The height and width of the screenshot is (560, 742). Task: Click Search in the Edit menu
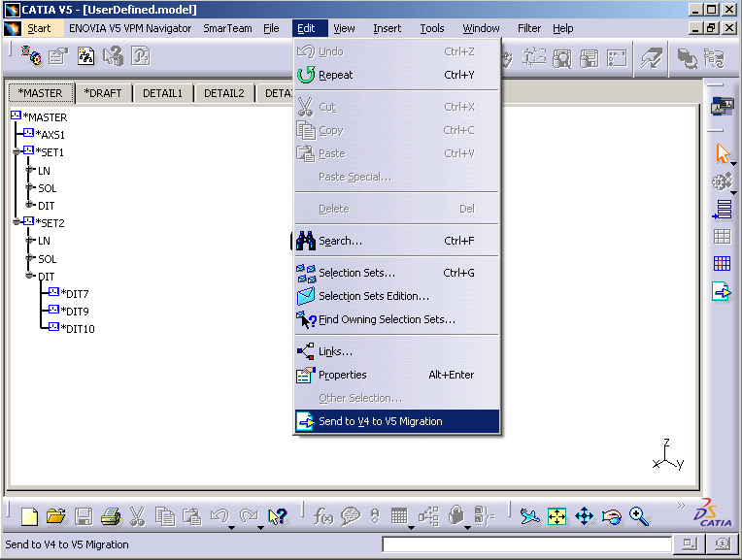click(340, 241)
